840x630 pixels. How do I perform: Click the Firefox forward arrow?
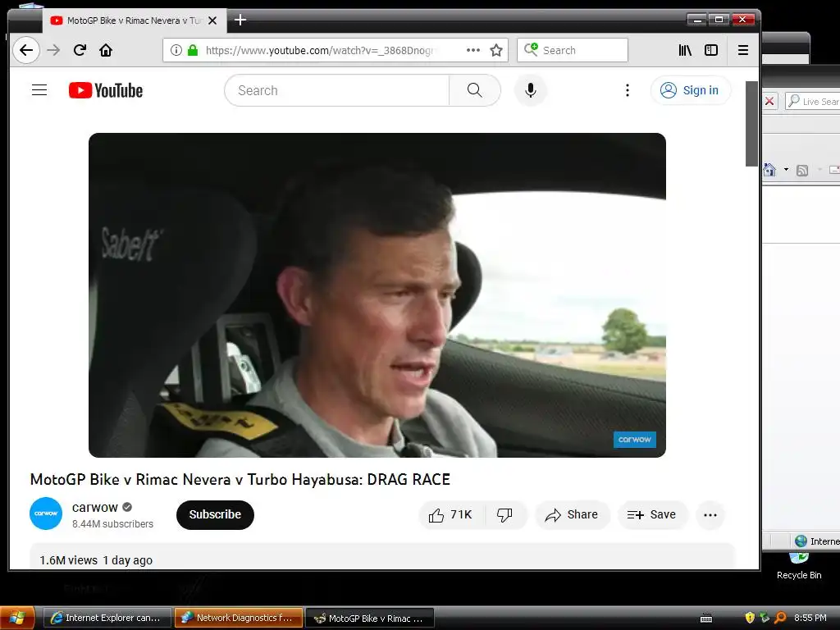click(x=53, y=50)
